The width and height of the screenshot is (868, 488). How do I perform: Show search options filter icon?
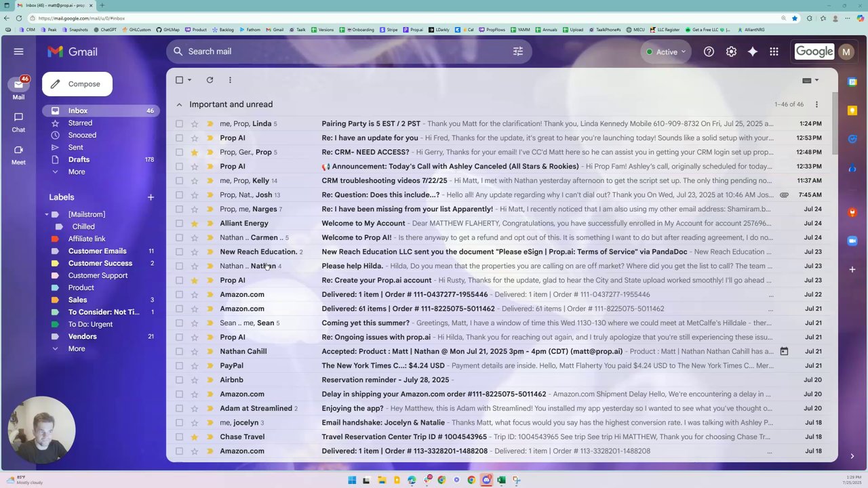coord(518,52)
